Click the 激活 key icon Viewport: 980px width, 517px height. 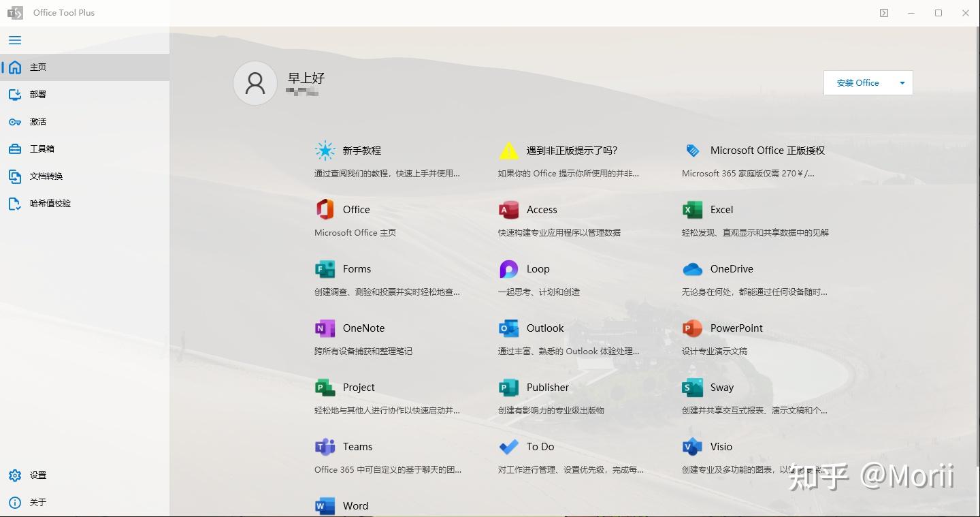[x=15, y=122]
